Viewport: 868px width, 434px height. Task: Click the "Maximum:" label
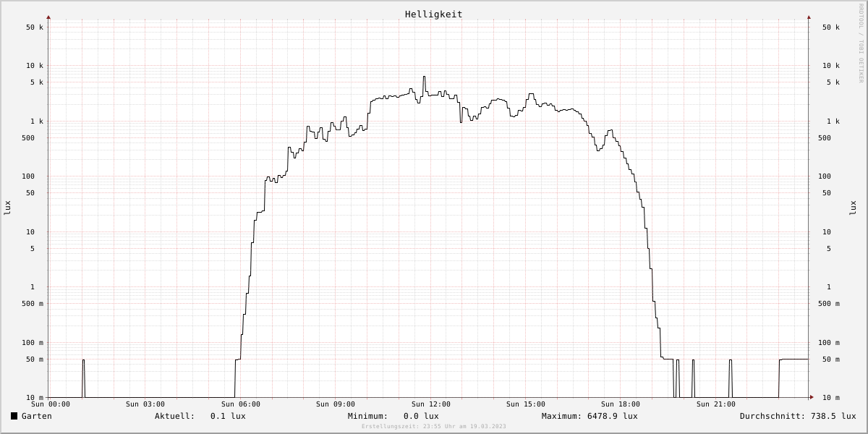coord(561,416)
